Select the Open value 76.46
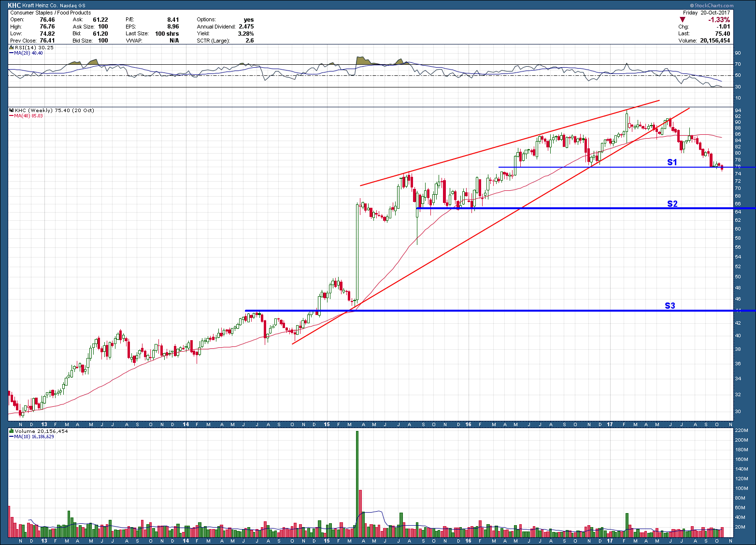 [47, 20]
